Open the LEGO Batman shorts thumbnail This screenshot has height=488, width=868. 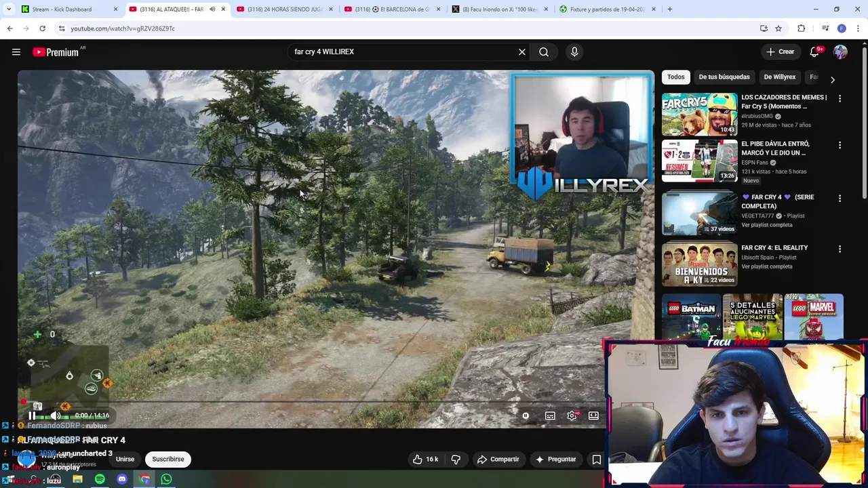(x=691, y=317)
